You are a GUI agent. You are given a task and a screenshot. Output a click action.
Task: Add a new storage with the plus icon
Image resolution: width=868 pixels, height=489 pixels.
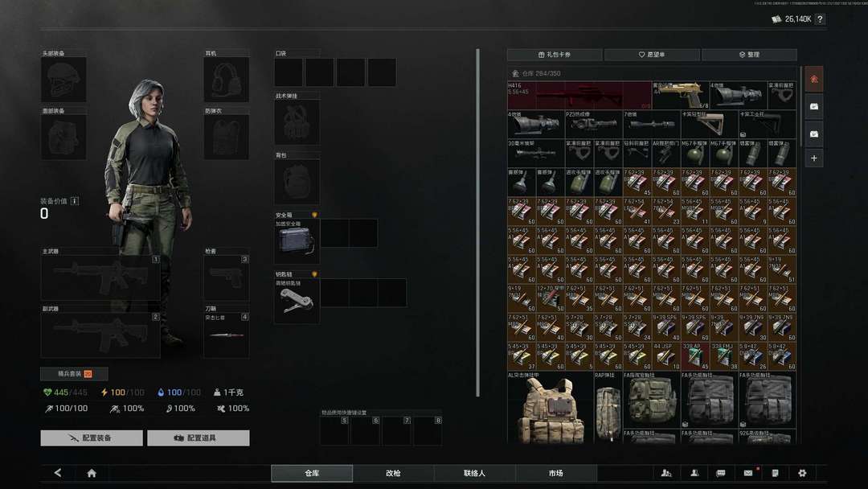coord(813,158)
